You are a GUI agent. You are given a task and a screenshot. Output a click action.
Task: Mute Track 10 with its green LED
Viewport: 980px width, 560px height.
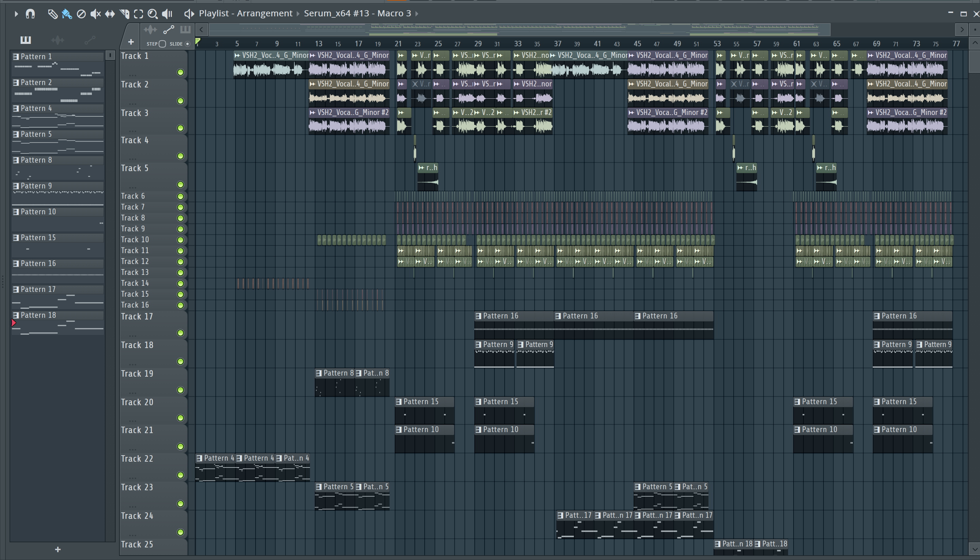pyautogui.click(x=180, y=240)
